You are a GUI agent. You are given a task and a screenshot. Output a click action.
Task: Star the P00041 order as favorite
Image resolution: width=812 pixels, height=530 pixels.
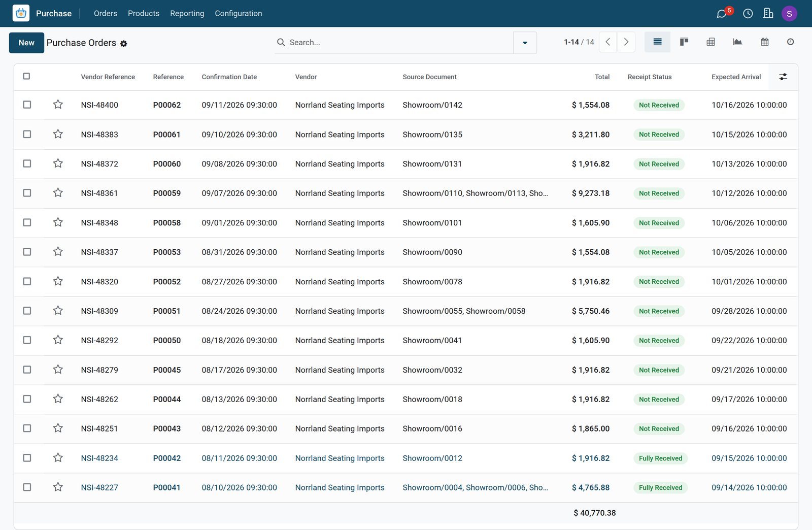click(58, 487)
